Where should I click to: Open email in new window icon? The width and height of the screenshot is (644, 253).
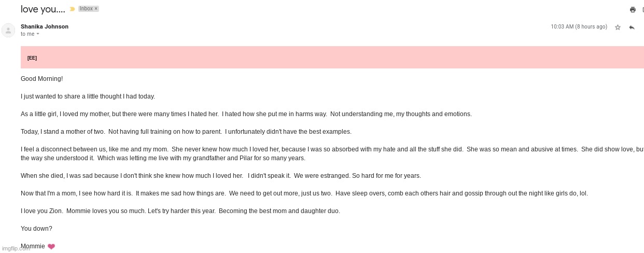tap(642, 9)
